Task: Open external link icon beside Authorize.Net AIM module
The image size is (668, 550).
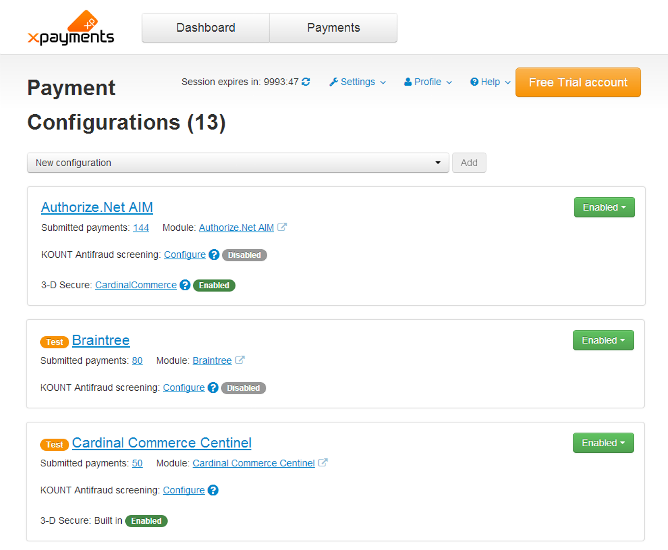Action: tap(282, 227)
